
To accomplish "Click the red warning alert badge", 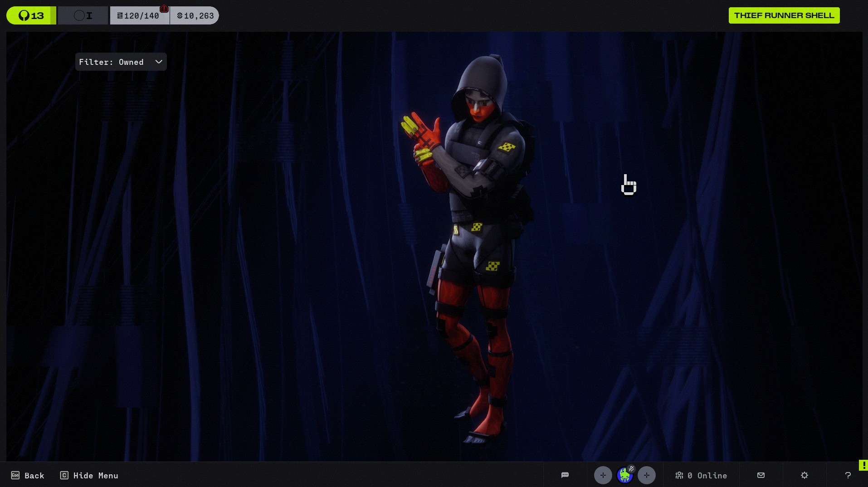I will [164, 9].
